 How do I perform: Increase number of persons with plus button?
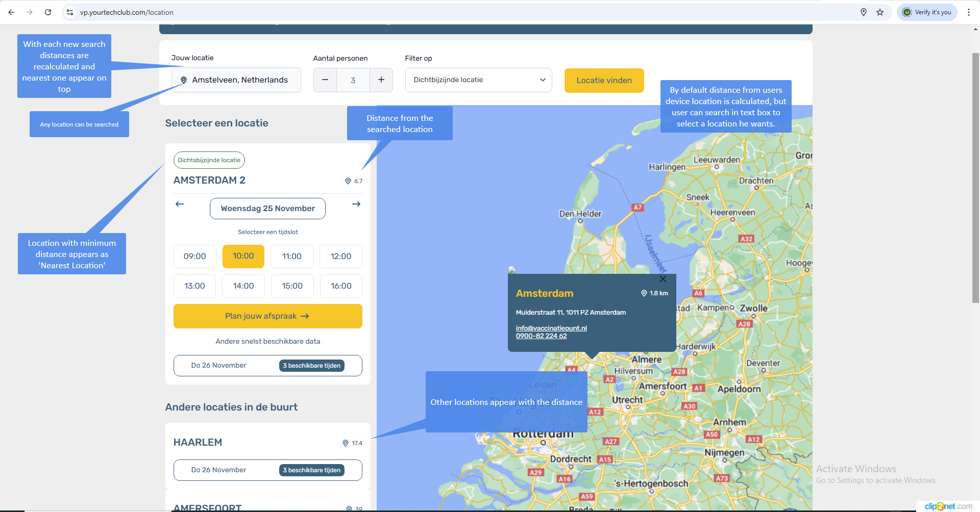[381, 80]
